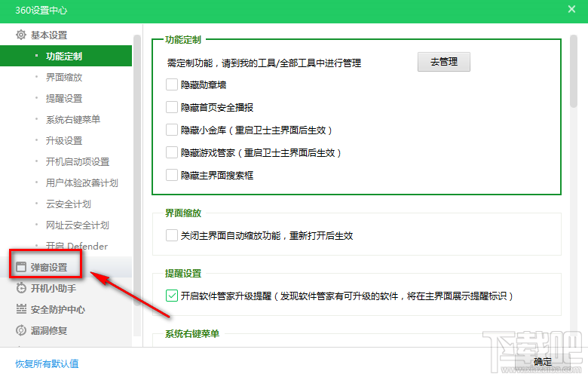Open 开启 Defender sidebar item

(x=77, y=246)
